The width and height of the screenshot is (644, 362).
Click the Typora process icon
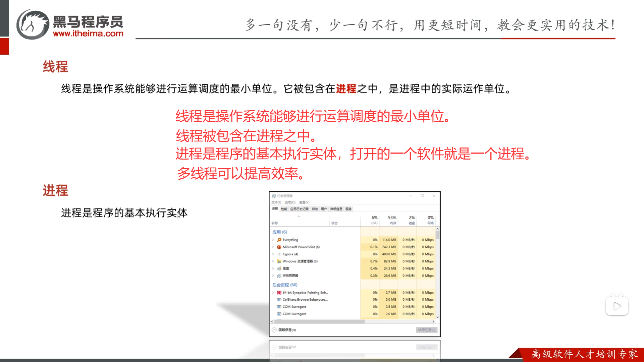click(x=279, y=254)
